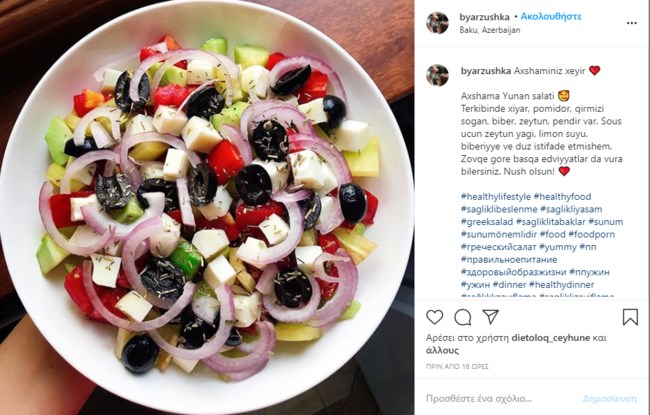
Task: Open byarzushka username in post header
Action: (x=484, y=17)
